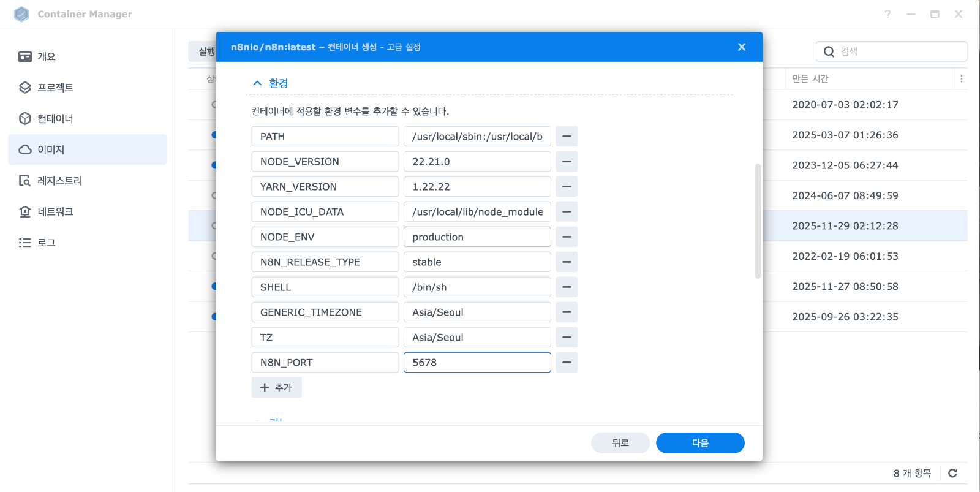Sort by 만든 시간 column header
Screen dimensions: 980x492
pyautogui.click(x=870, y=79)
